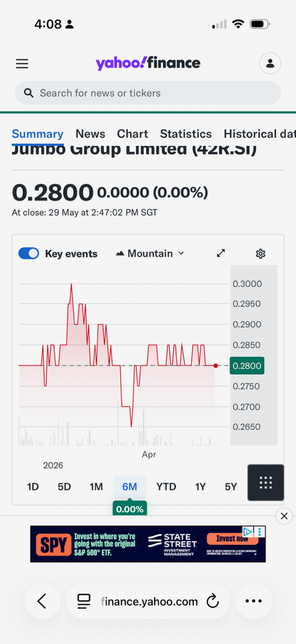Open chart settings gear

(x=260, y=254)
